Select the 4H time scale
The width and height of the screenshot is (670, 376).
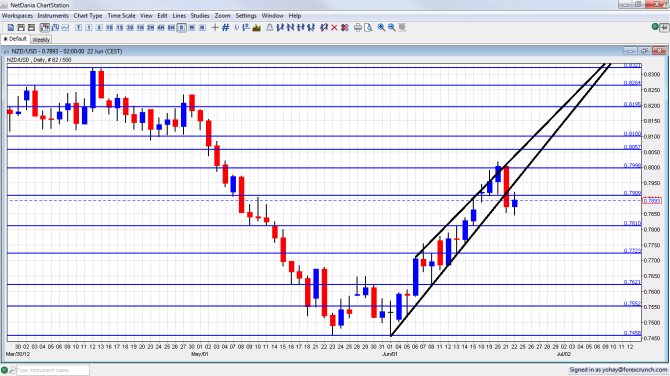tap(161, 27)
